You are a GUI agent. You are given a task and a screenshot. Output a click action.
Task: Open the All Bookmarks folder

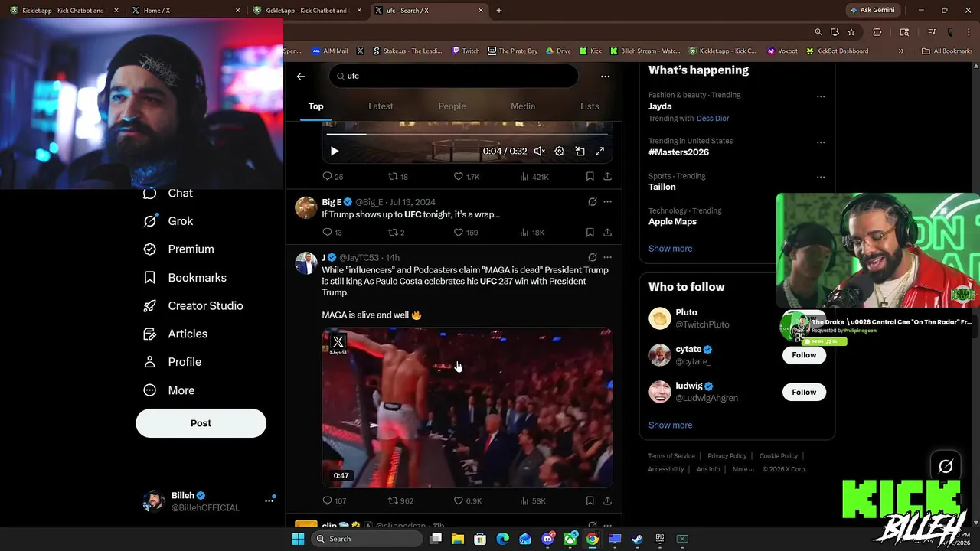[x=947, y=51]
